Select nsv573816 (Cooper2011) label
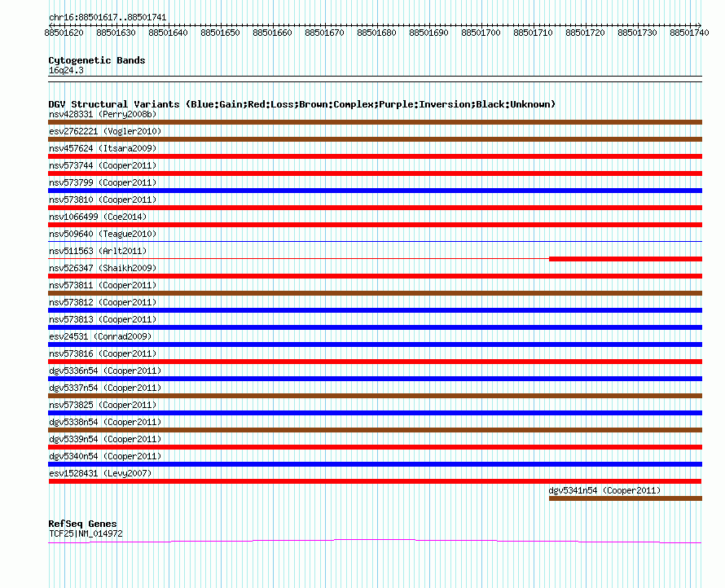The width and height of the screenshot is (725, 588). pos(103,353)
